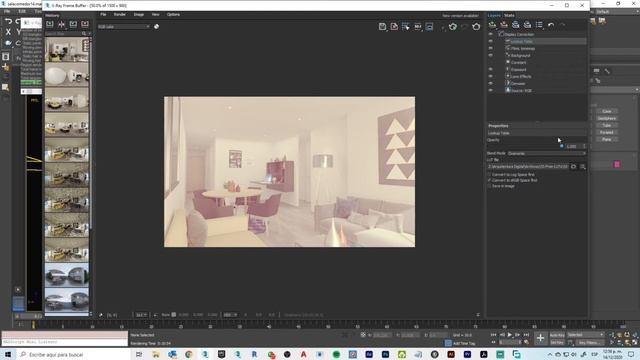Switch to mono channel view circle icon
This screenshot has width=640, height=360.
coord(156,27)
